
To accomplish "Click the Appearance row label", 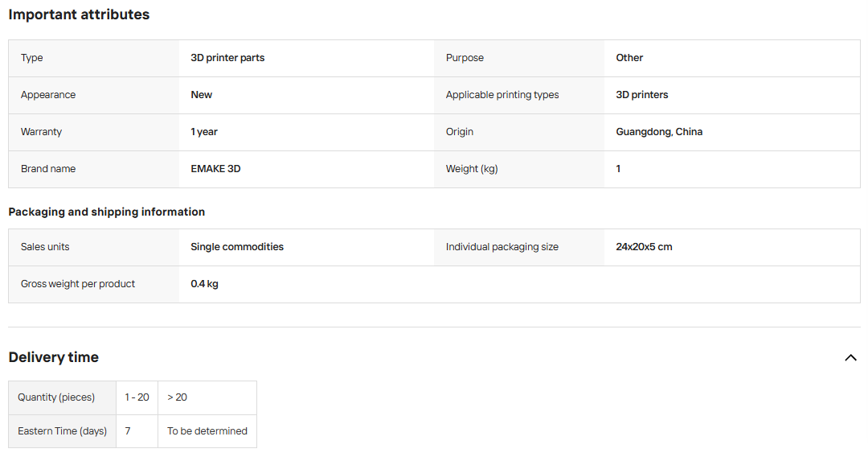I will (48, 95).
